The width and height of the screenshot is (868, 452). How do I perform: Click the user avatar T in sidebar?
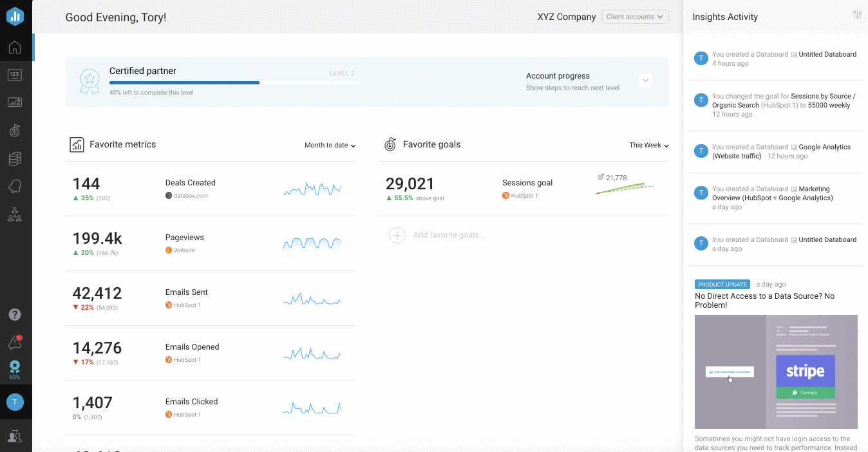[15, 402]
